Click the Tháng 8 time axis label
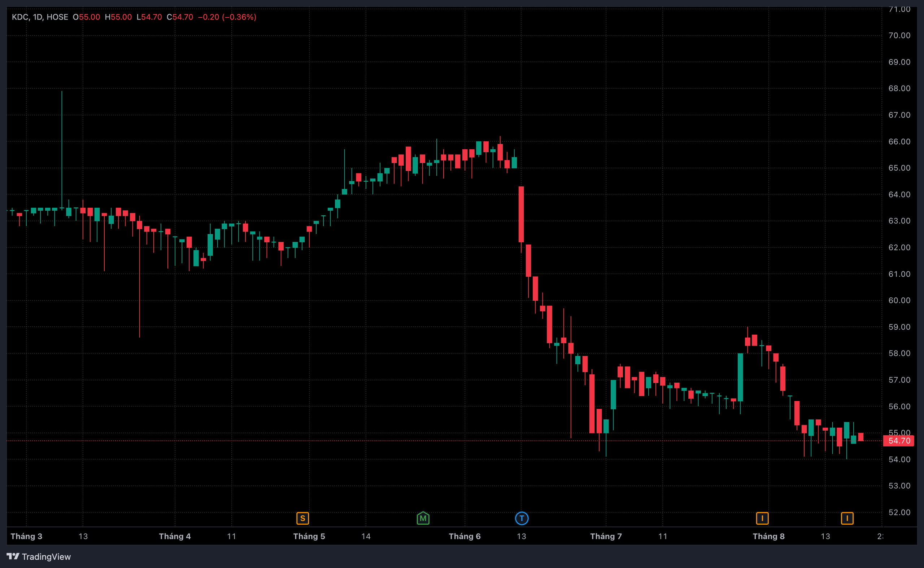This screenshot has width=924, height=568. click(x=768, y=536)
